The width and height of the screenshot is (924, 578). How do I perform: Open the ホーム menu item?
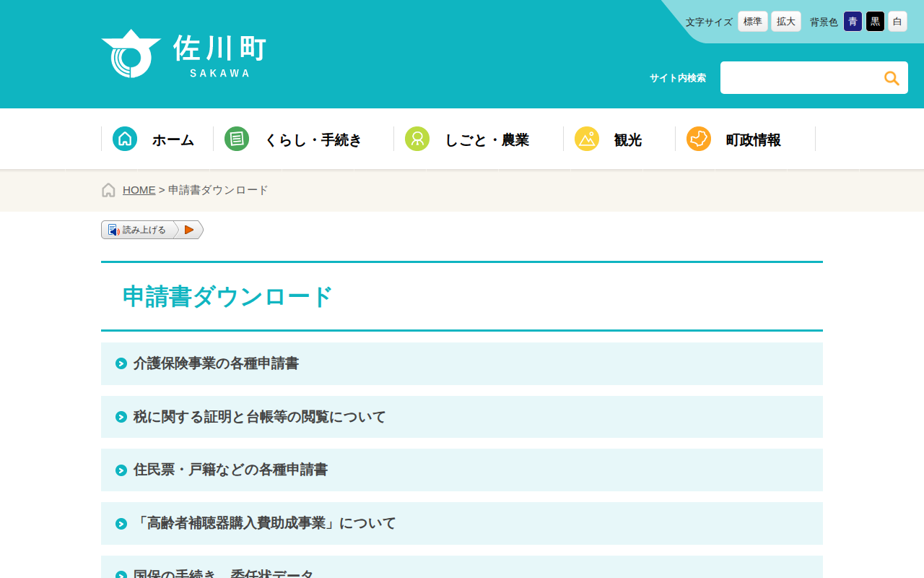click(x=173, y=140)
